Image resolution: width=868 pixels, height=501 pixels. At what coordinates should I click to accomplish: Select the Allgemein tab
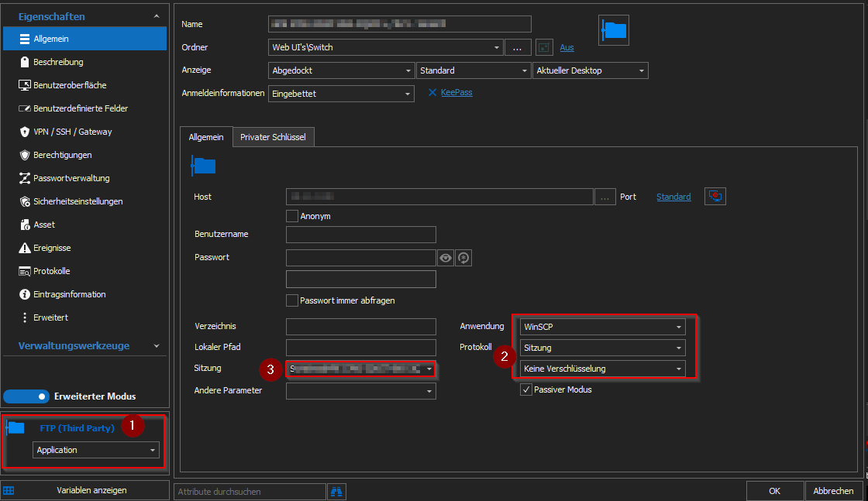pyautogui.click(x=206, y=137)
